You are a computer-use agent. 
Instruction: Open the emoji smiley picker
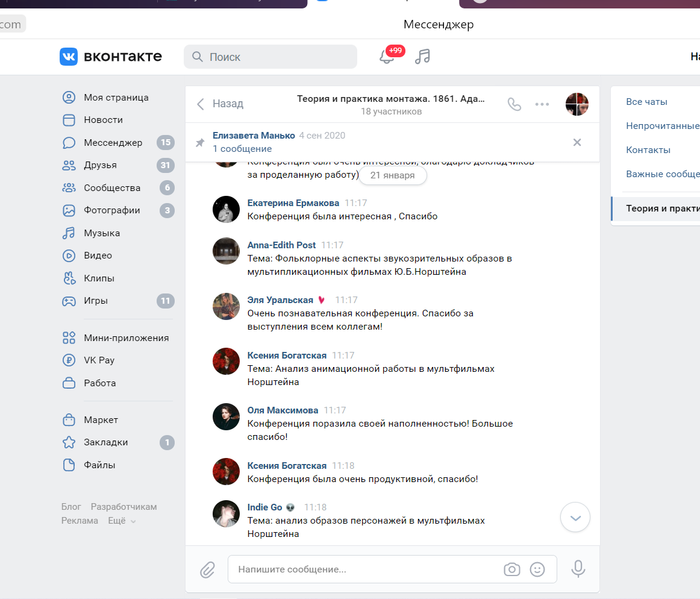click(537, 569)
